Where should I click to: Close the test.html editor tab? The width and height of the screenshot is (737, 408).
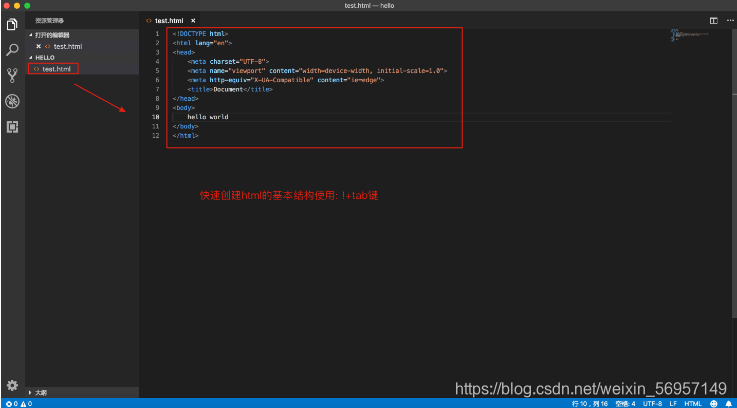193,21
